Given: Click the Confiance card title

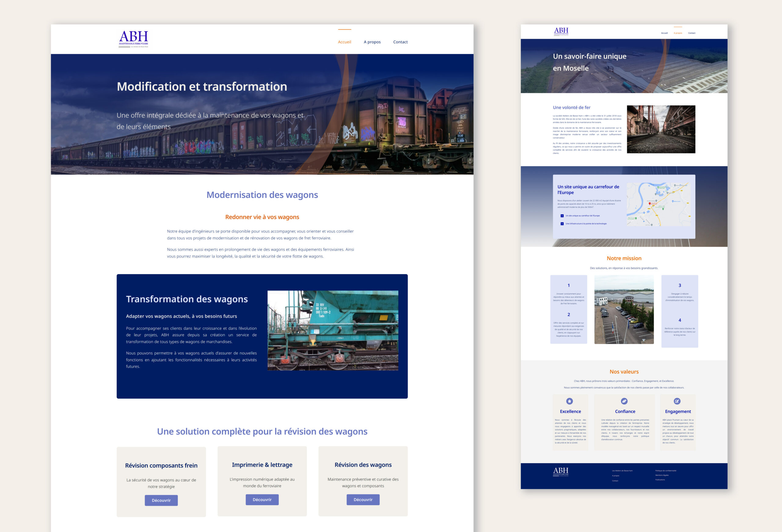Looking at the screenshot, I should tap(625, 412).
